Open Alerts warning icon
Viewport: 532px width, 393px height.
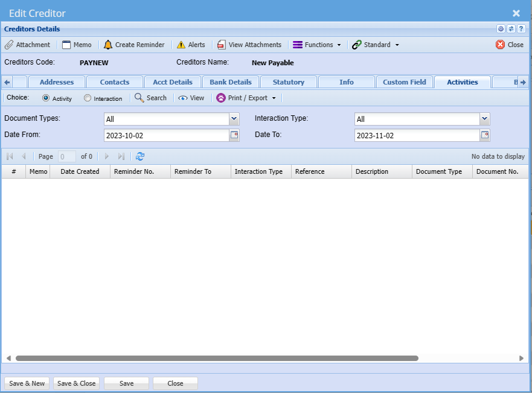point(181,45)
